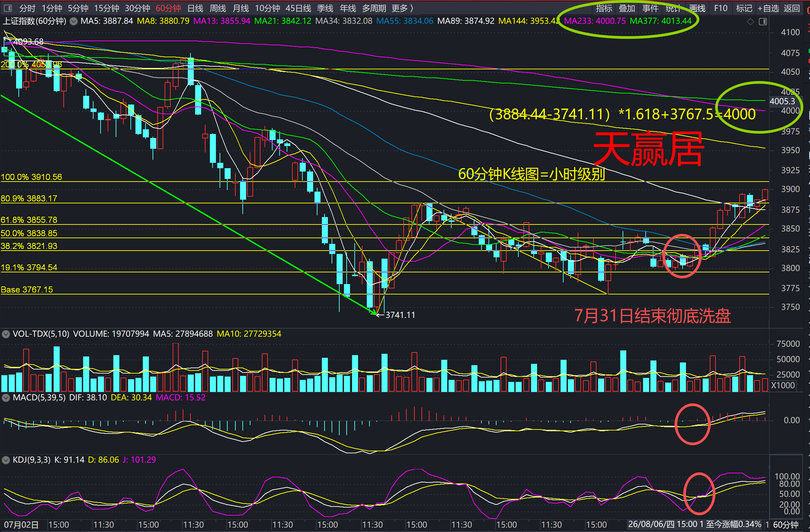The image size is (810, 532).
Task: Open F10 company info
Action: 720,8
